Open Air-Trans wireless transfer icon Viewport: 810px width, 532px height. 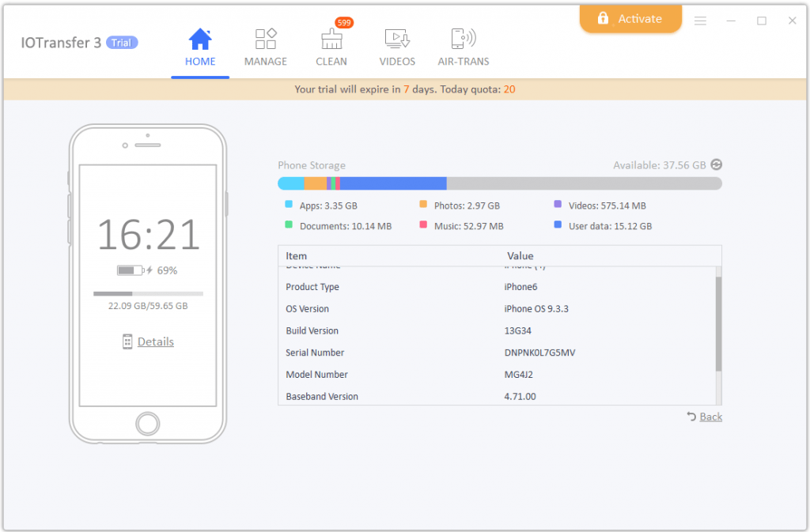[x=463, y=38]
